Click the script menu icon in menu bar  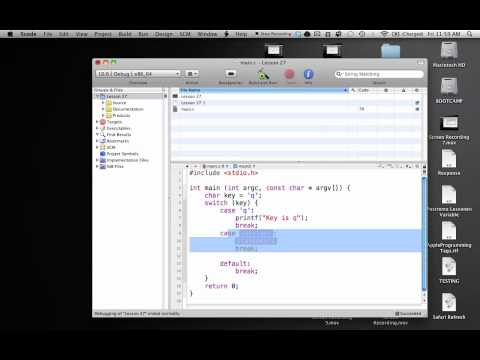(x=227, y=34)
